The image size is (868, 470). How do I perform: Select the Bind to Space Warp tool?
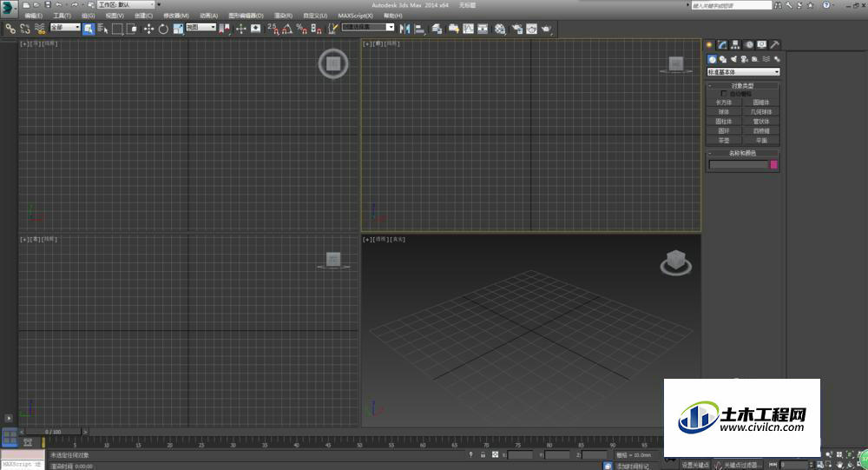[40, 29]
